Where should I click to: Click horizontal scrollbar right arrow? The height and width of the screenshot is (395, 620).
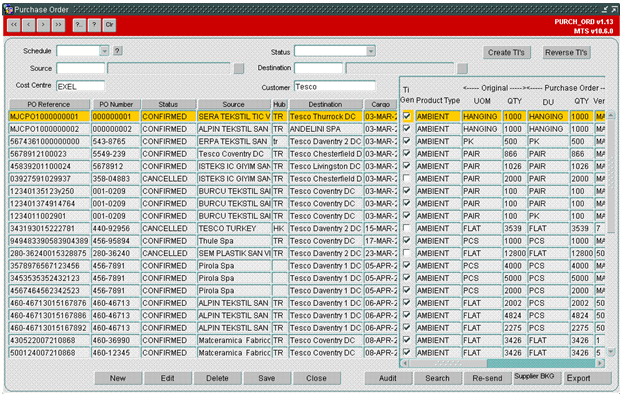tap(600, 363)
